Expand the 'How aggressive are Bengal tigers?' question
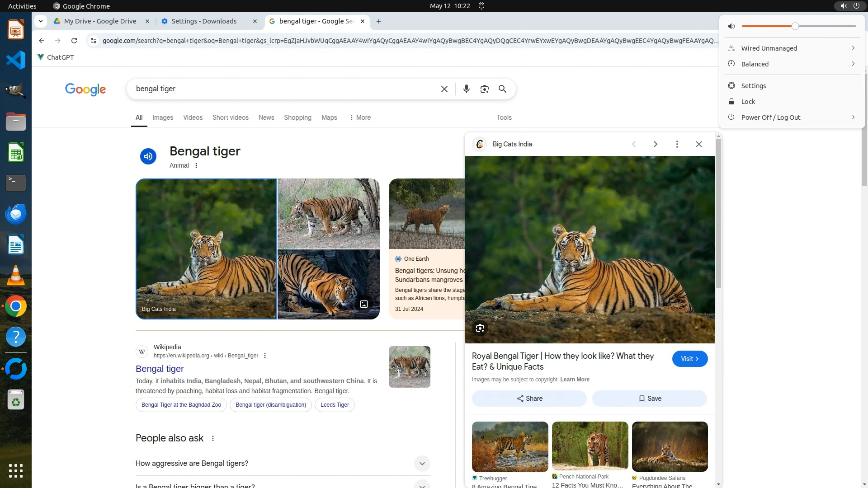Screen dimensions: 868x488 (421, 463)
